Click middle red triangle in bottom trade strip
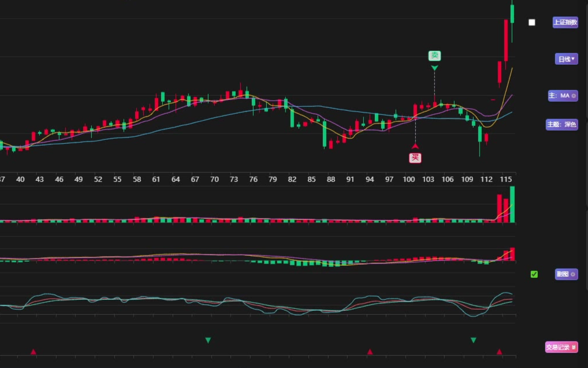Image resolution: width=588 pixels, height=368 pixels. pyautogui.click(x=370, y=351)
